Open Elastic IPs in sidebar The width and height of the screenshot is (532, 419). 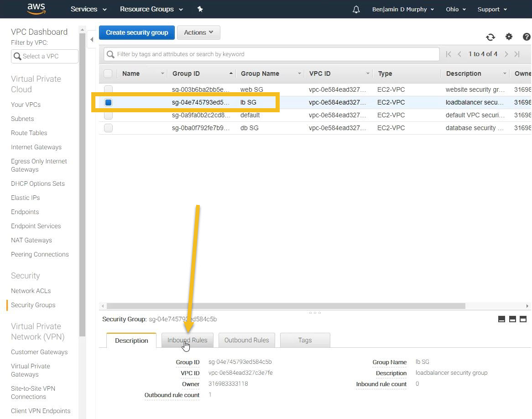pos(26,198)
